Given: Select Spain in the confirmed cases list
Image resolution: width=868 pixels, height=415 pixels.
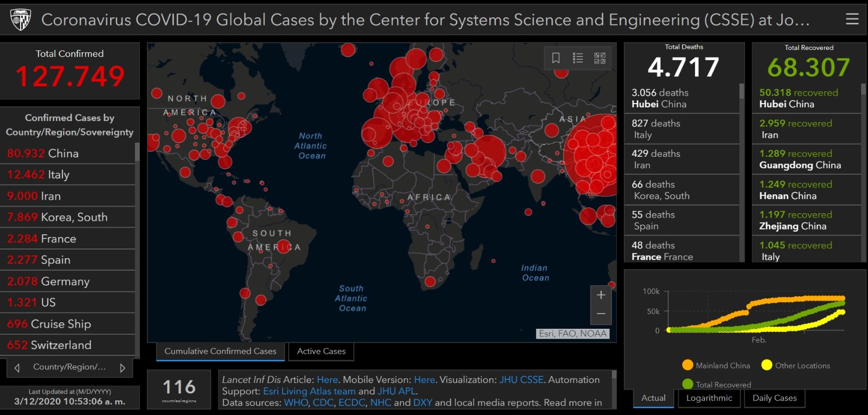Looking at the screenshot, I should coord(67,260).
